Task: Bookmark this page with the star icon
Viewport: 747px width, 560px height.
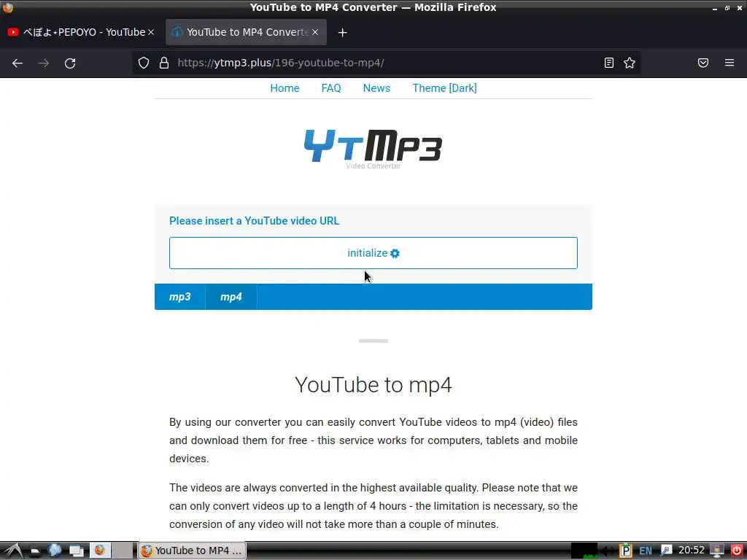Action: 630,63
